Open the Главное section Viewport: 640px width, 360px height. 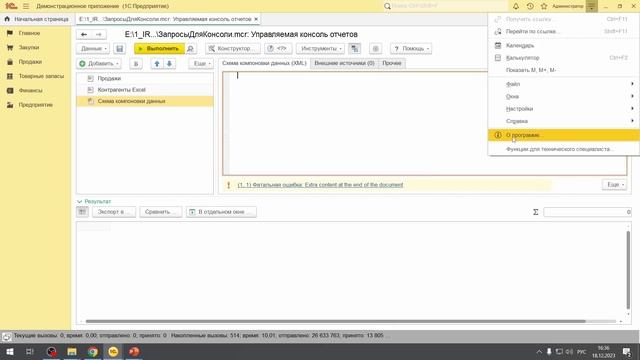pos(29,33)
